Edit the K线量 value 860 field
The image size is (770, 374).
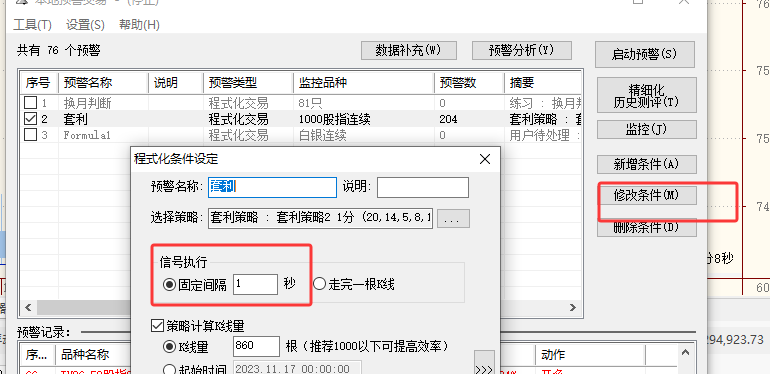tap(256, 346)
